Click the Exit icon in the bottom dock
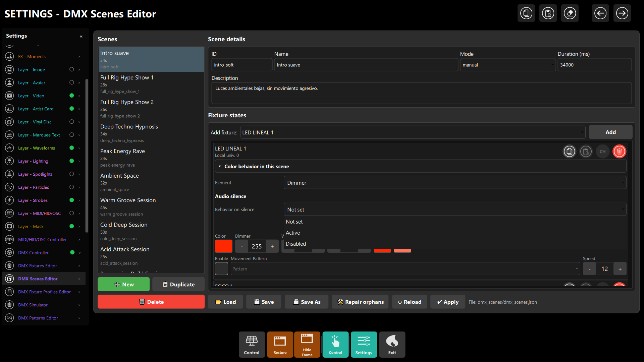This screenshot has width=644, height=362. tap(392, 345)
